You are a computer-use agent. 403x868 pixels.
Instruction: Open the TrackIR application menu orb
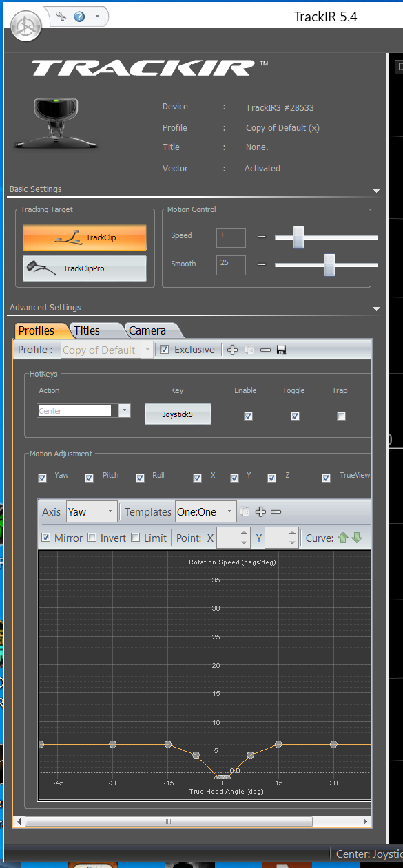26,26
